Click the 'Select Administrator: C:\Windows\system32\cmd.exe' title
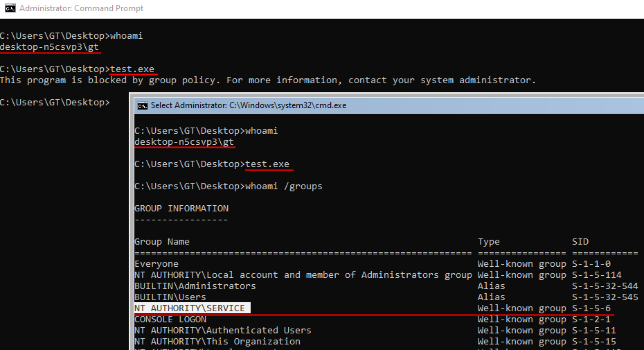 click(249, 105)
